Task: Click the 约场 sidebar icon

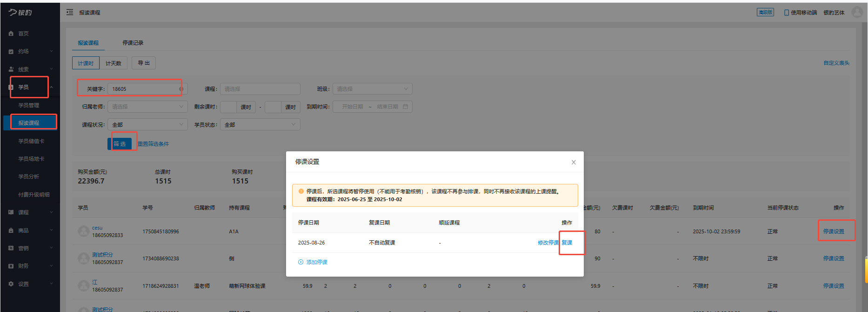Action: point(11,51)
